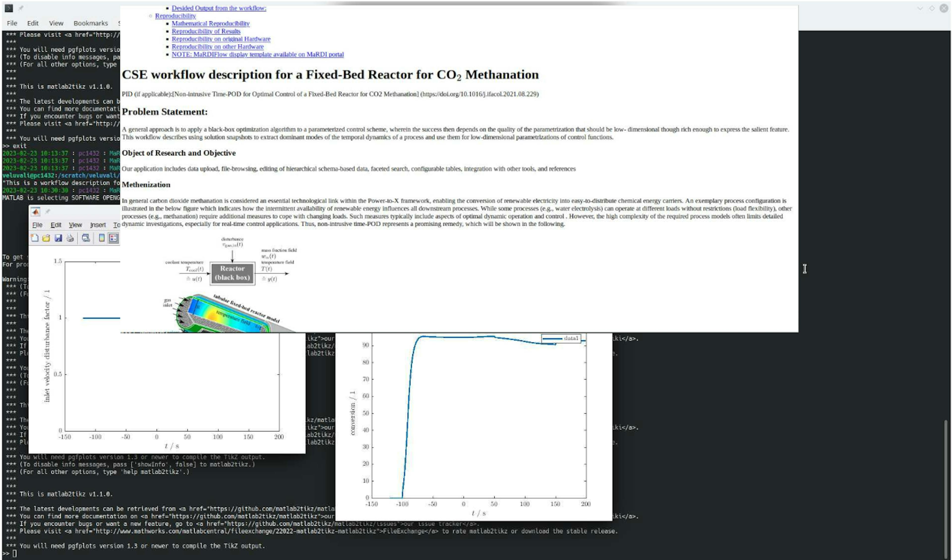The width and height of the screenshot is (952, 560).
Task: Open NOTE: MaRDIFlow display template link
Action: point(258,54)
